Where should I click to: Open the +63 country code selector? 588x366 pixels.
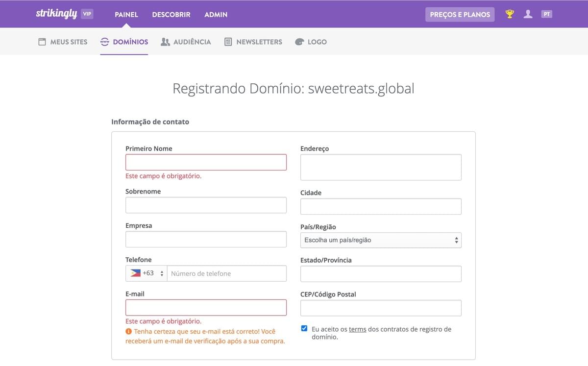tap(147, 273)
